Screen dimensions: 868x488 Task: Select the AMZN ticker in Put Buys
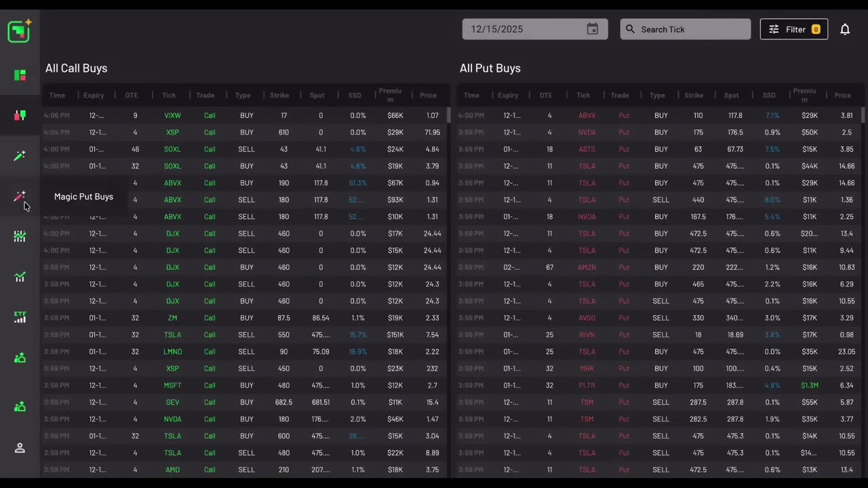click(x=587, y=267)
